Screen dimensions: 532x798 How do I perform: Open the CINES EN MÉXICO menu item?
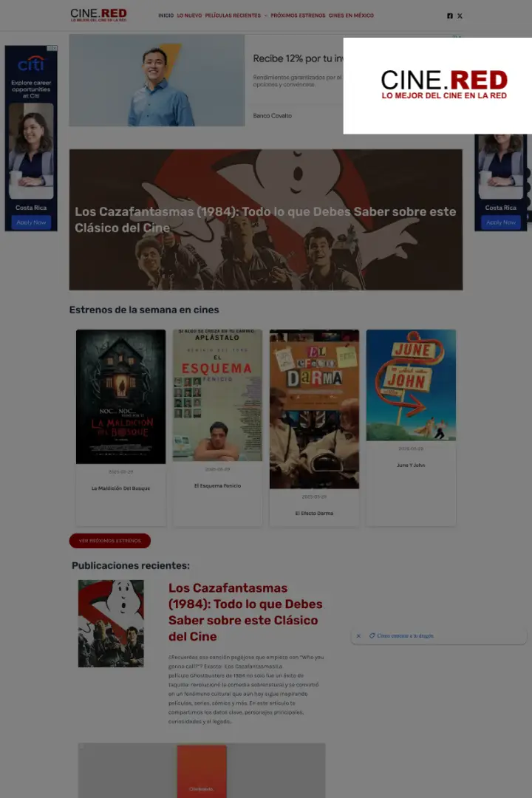(x=351, y=16)
